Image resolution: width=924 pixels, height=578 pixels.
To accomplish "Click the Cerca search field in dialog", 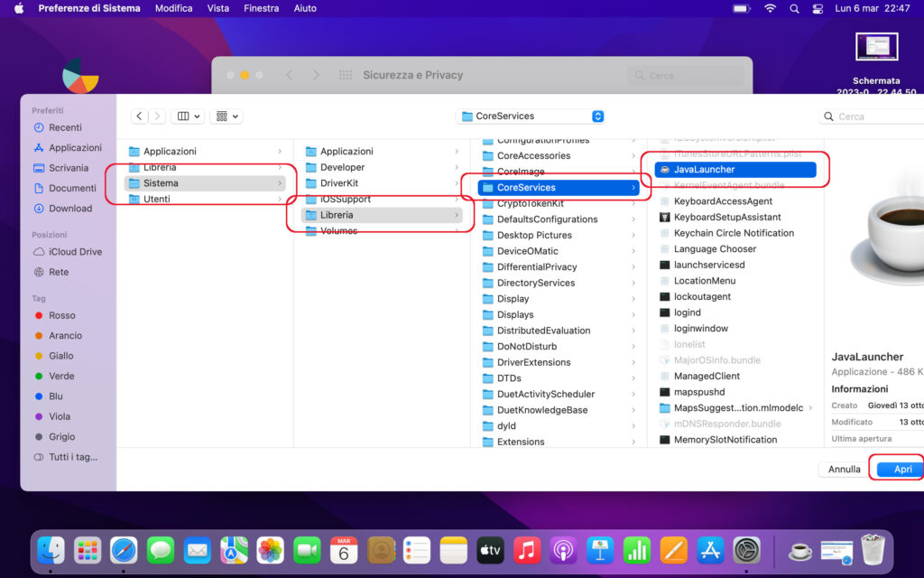I will [873, 117].
